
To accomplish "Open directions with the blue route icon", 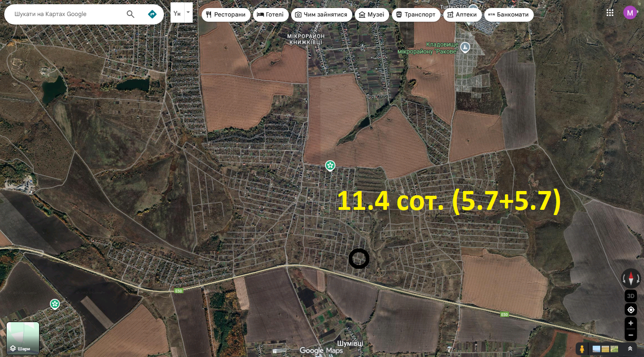I will click(152, 14).
